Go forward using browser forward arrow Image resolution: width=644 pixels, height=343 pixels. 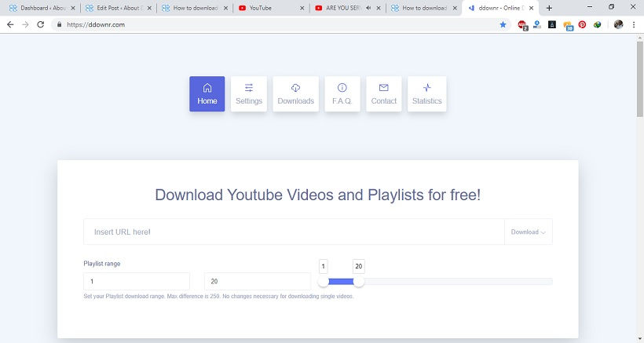click(x=25, y=24)
